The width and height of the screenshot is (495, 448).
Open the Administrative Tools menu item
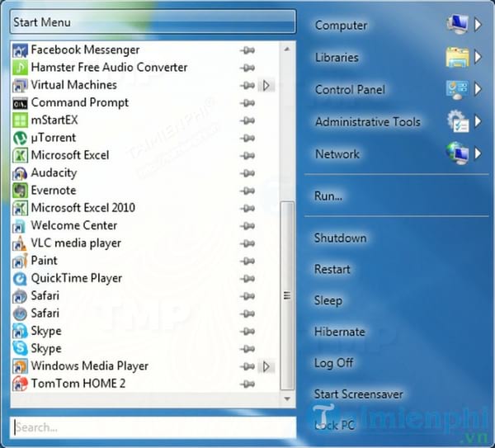[367, 122]
